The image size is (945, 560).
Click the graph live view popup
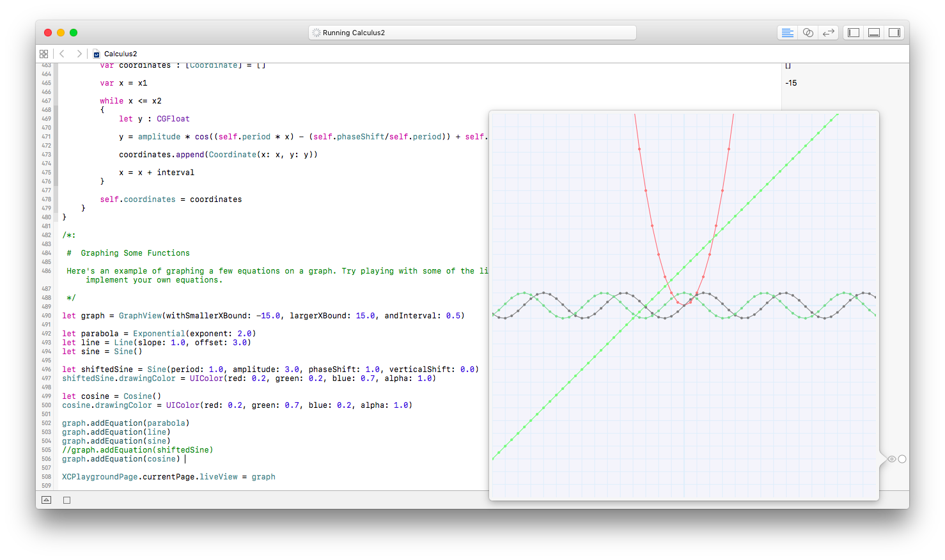coord(684,306)
